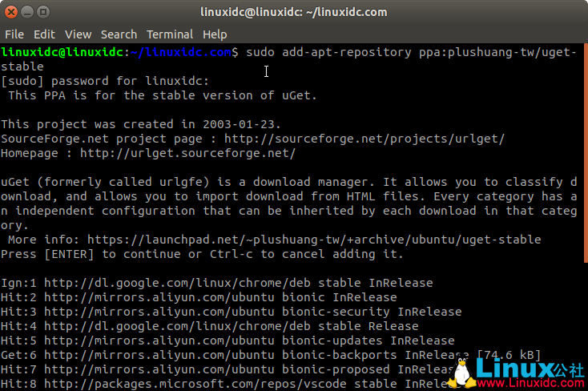Click the Get:6 bionic-backports line

(x=271, y=355)
